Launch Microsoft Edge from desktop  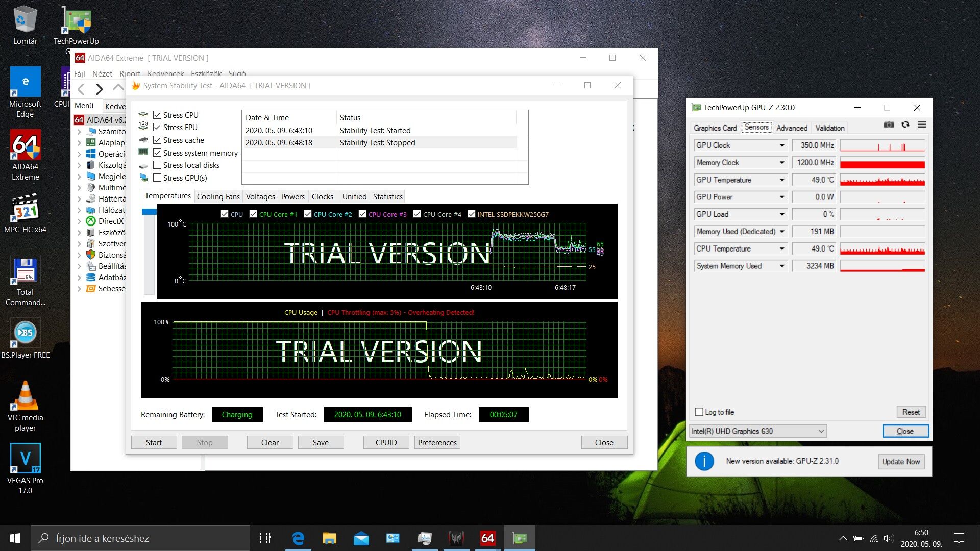[x=25, y=92]
